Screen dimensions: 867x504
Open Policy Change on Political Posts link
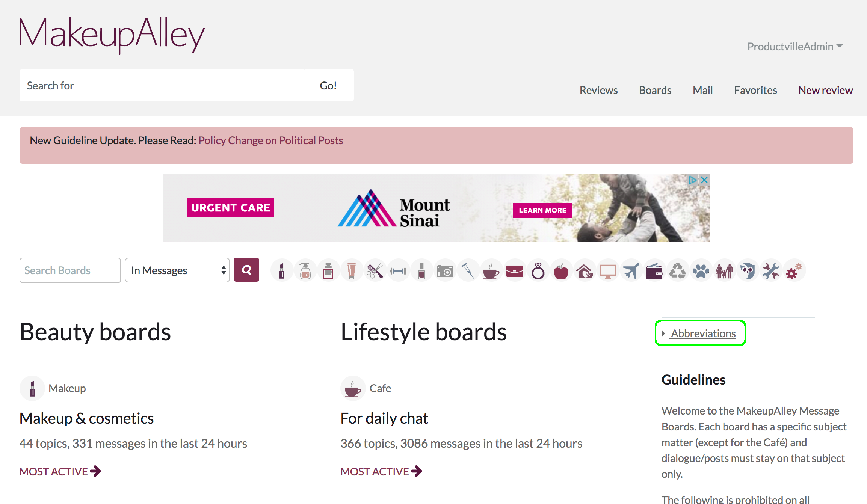point(270,140)
